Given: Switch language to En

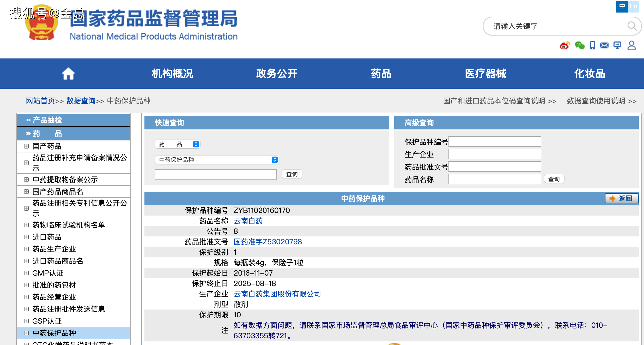Looking at the screenshot, I should coord(634,6).
